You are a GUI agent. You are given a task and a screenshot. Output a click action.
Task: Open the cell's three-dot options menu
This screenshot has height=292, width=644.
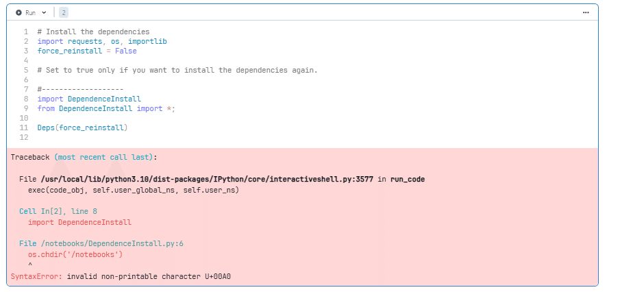[x=586, y=12]
